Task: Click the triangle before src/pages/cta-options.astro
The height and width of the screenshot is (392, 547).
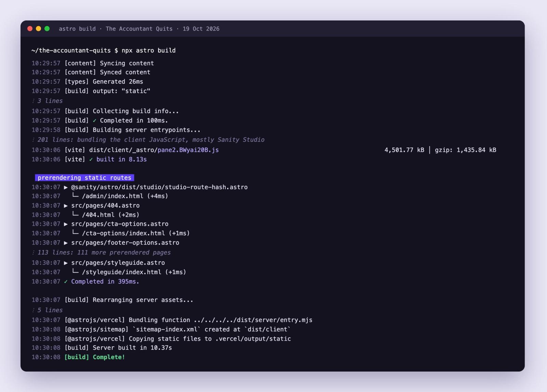Action: [66, 224]
